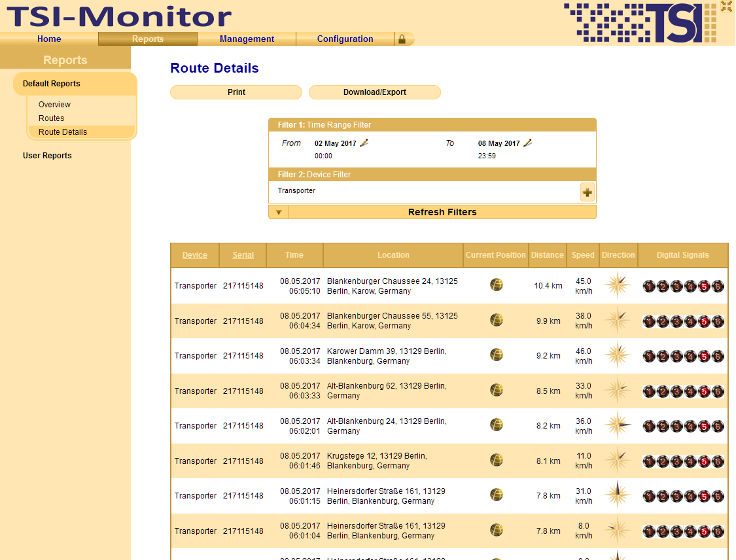Click the 46.0 km/h speed value
The width and height of the screenshot is (736, 560).
click(x=584, y=356)
